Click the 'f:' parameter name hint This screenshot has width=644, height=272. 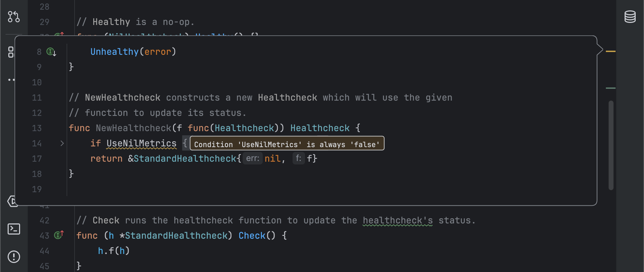click(x=298, y=158)
